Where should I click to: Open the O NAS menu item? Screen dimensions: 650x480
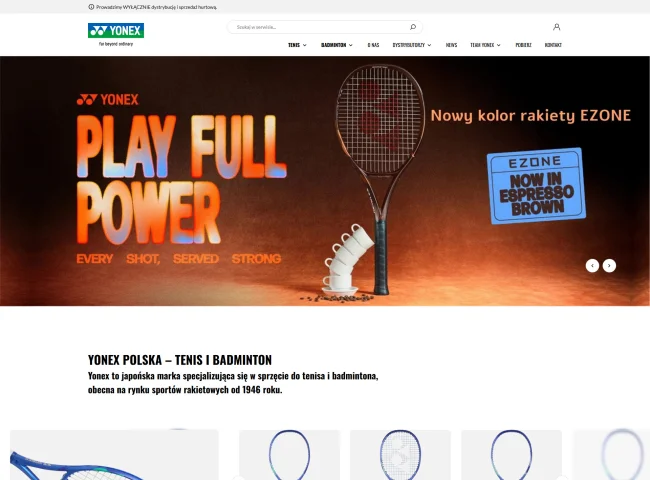(373, 45)
